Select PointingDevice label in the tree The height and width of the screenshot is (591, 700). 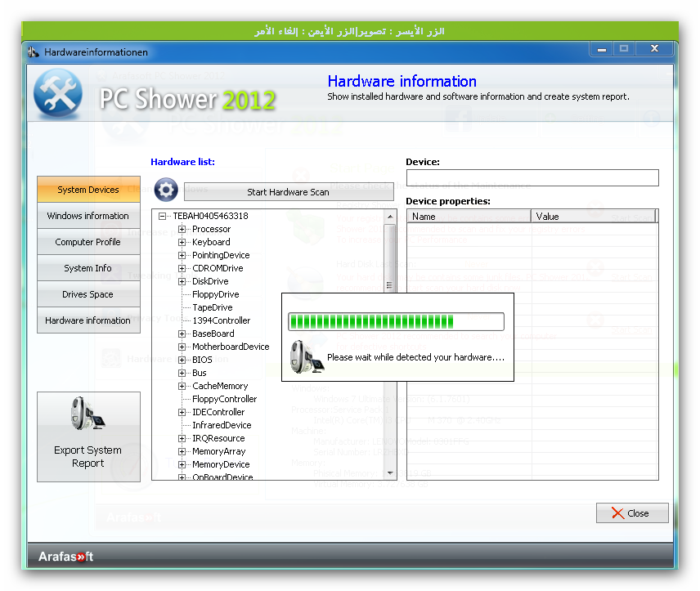point(221,255)
